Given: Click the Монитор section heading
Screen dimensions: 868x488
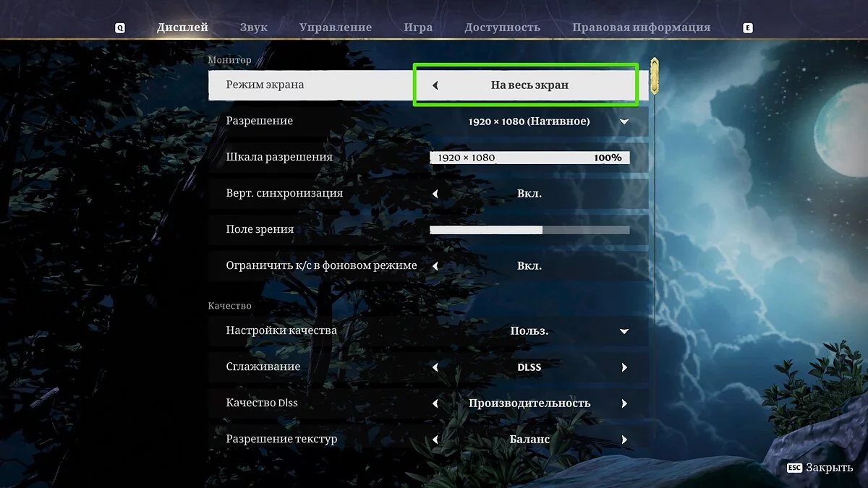Looking at the screenshot, I should pos(230,60).
